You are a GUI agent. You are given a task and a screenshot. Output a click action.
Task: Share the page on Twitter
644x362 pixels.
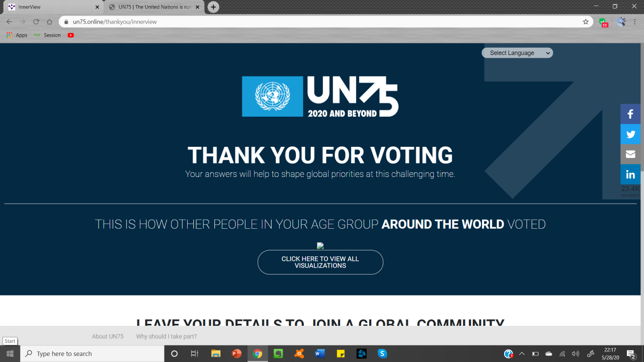coord(630,134)
